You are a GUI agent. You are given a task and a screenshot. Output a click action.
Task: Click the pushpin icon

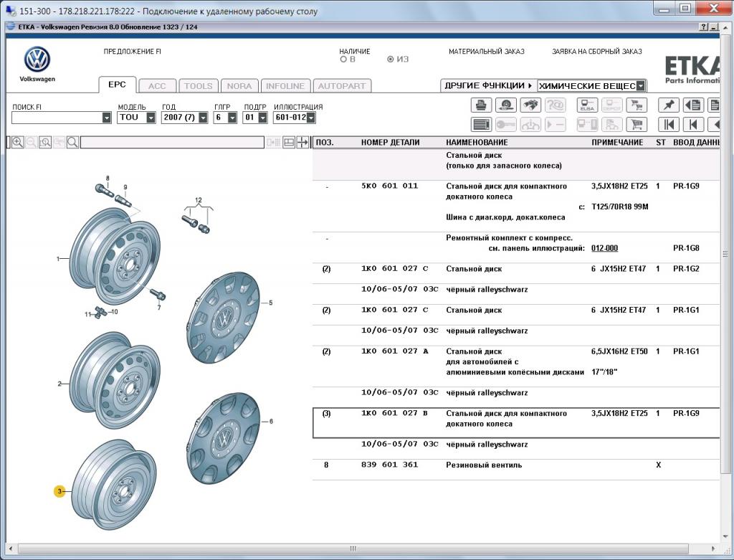[669, 105]
